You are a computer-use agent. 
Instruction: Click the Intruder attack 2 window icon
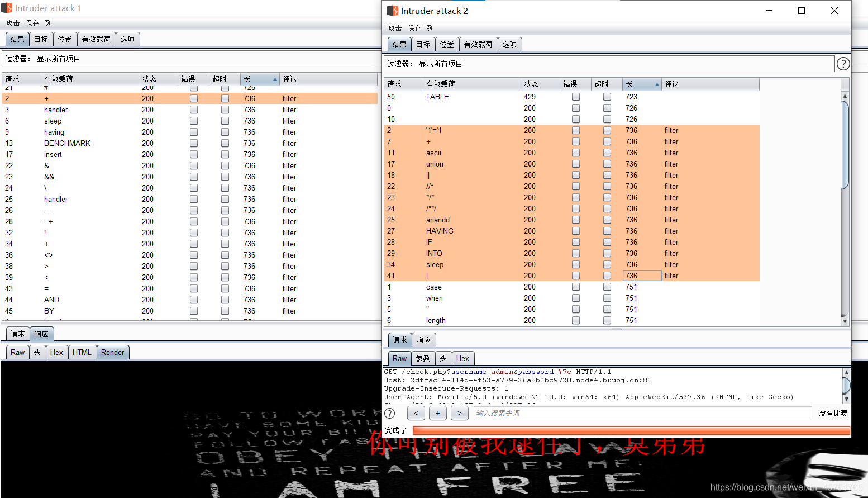tap(393, 11)
